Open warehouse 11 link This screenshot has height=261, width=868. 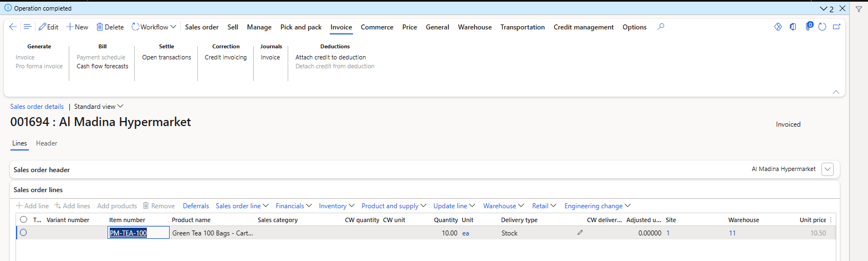tap(732, 233)
